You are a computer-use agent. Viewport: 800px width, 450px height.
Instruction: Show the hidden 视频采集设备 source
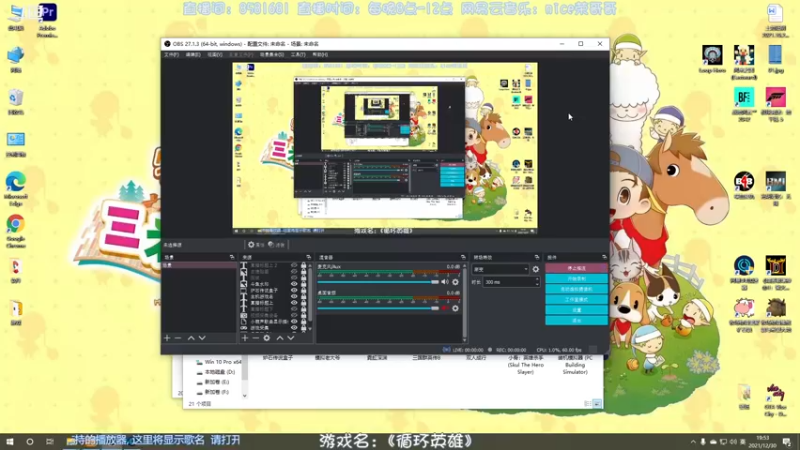tap(294, 315)
